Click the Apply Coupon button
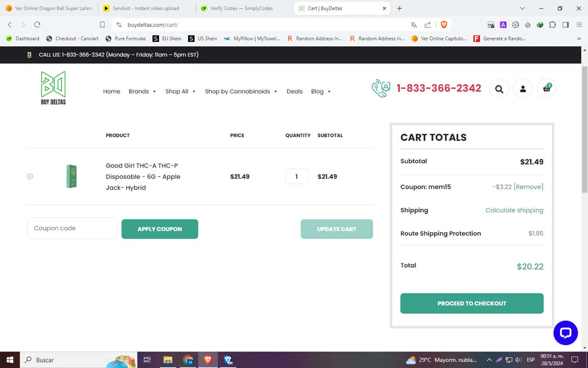 tap(160, 229)
